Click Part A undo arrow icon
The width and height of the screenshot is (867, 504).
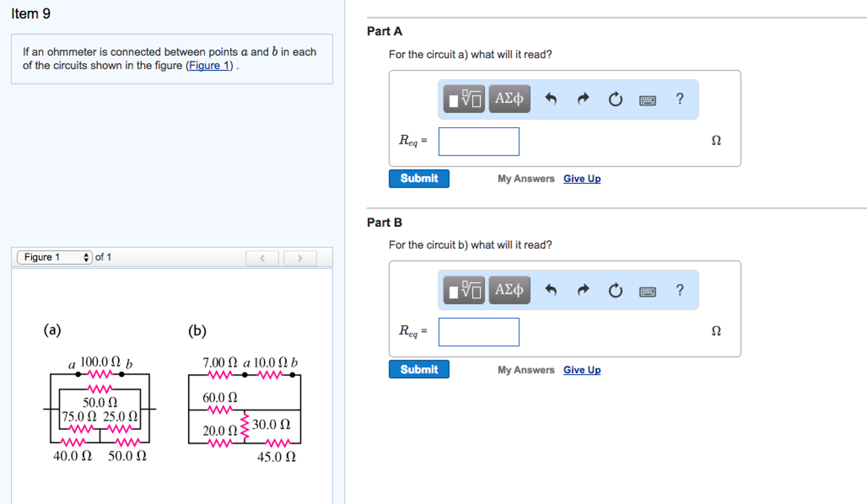point(550,99)
